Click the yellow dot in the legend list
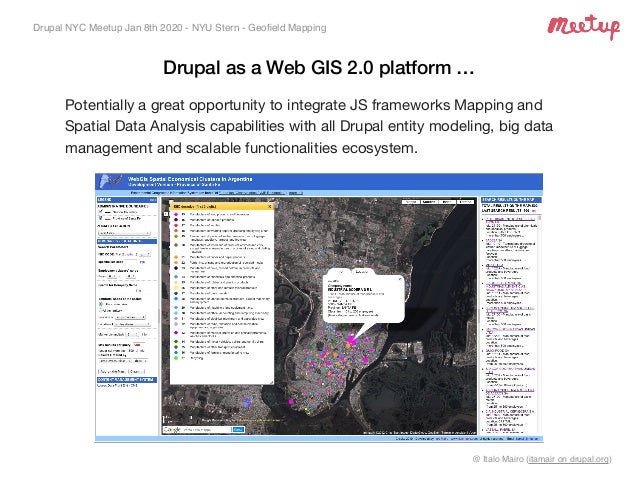 pos(176,288)
